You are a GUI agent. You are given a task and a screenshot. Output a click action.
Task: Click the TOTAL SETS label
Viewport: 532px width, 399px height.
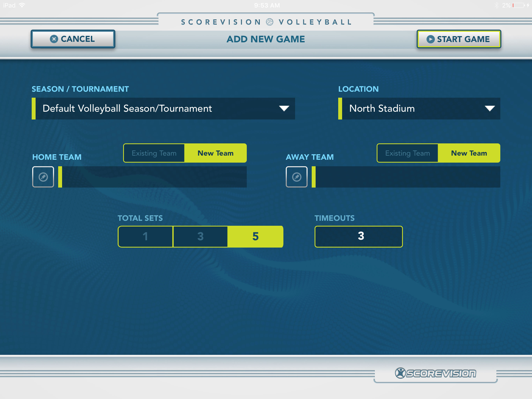point(140,218)
